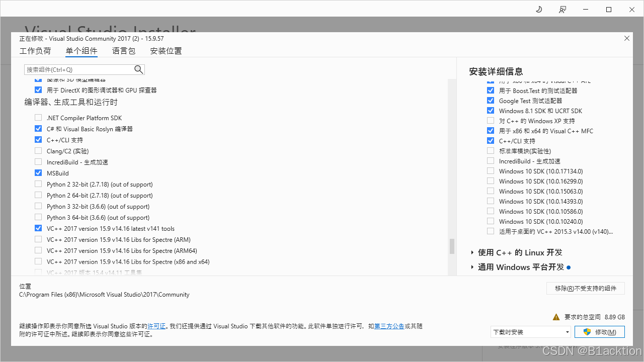Screen dimensions: 644x362
Task: Go to the 安装位置 tab
Action: pyautogui.click(x=166, y=51)
